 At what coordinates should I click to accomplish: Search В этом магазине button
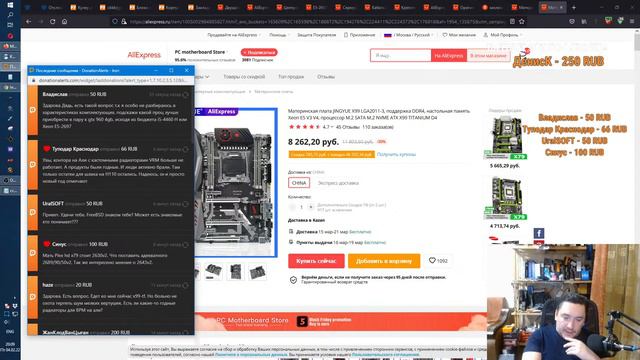[x=488, y=56]
